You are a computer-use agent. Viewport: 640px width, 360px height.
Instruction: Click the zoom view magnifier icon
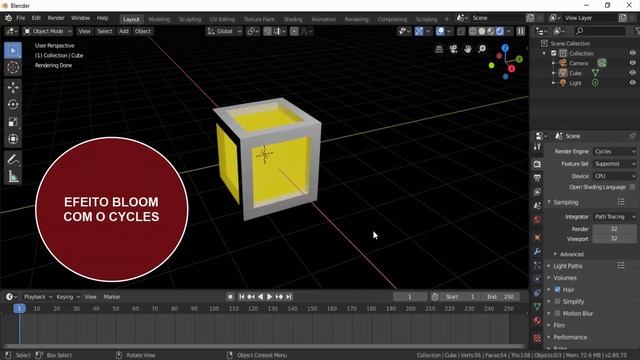coord(482,49)
